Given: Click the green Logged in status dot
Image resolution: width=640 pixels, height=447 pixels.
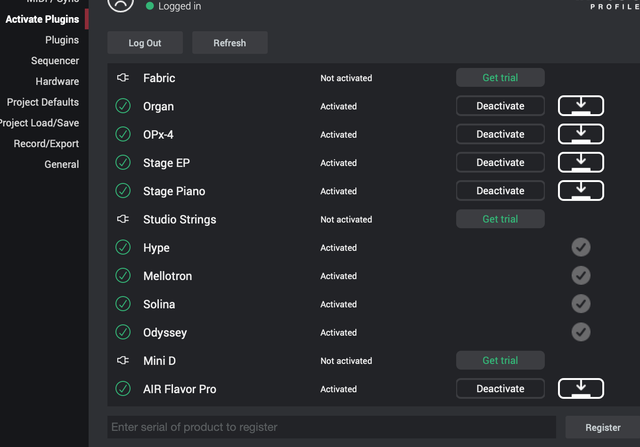Looking at the screenshot, I should (150, 6).
